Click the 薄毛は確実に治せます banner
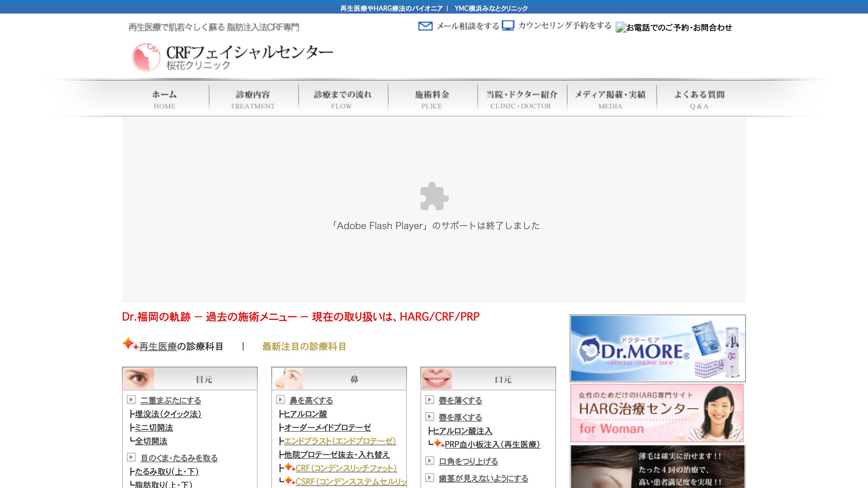The image size is (868, 488). coord(658,467)
